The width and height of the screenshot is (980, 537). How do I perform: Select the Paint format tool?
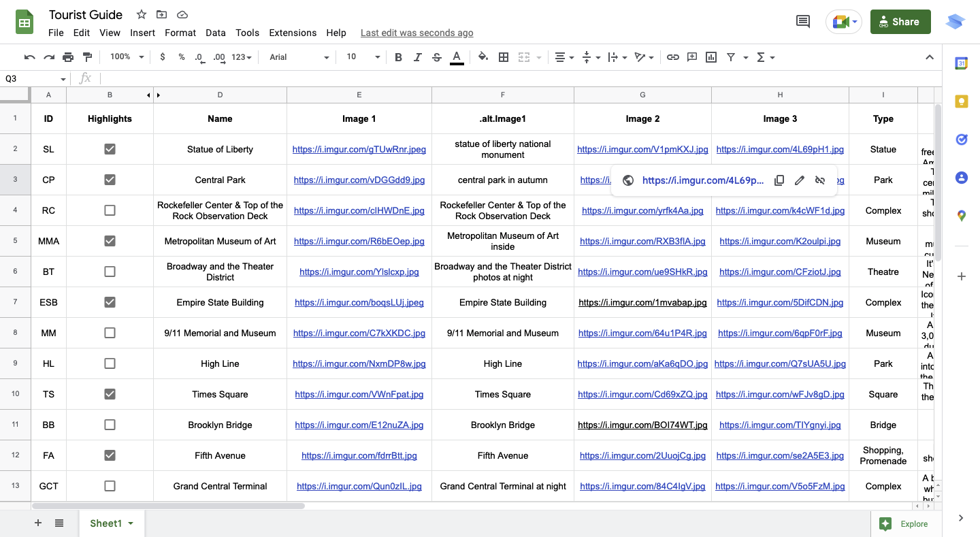coord(87,57)
